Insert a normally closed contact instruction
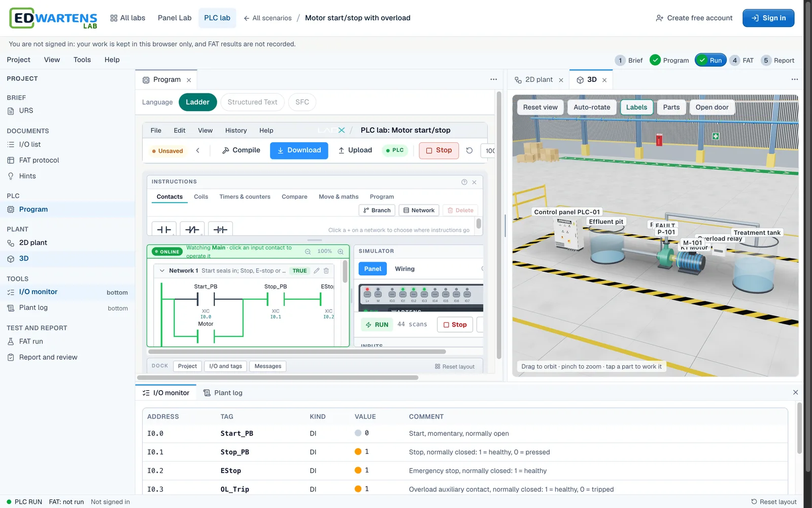Screen dimensions: 812x508 [192, 229]
